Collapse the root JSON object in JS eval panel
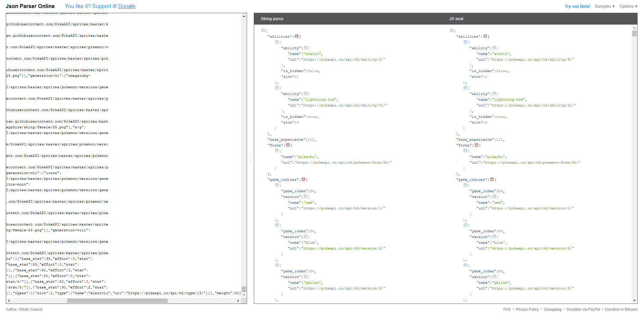This screenshot has height=315, width=644. click(x=452, y=30)
